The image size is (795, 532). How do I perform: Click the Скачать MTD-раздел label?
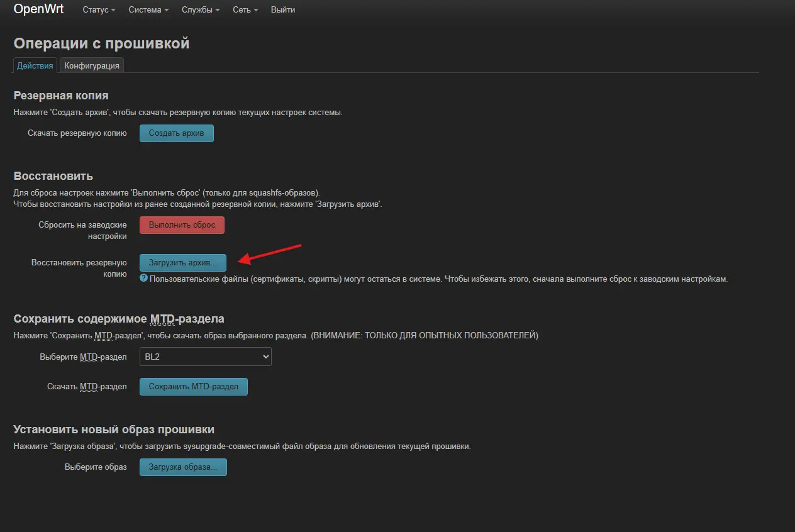87,387
